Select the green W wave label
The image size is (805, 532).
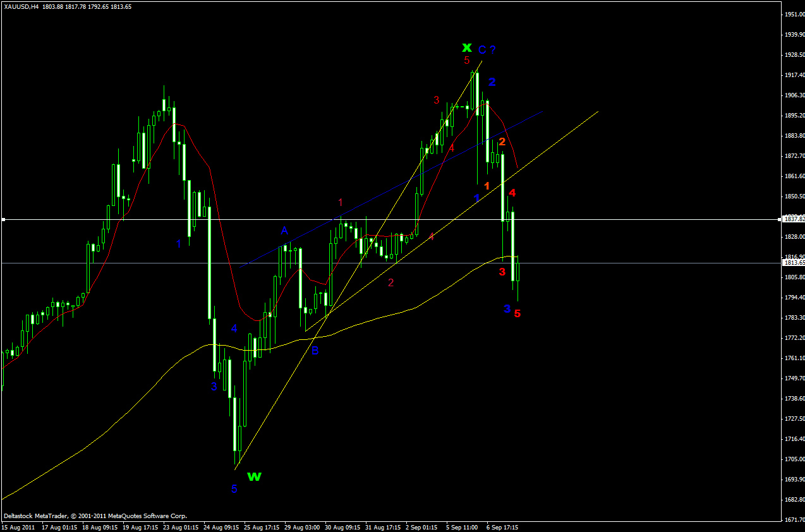[254, 476]
